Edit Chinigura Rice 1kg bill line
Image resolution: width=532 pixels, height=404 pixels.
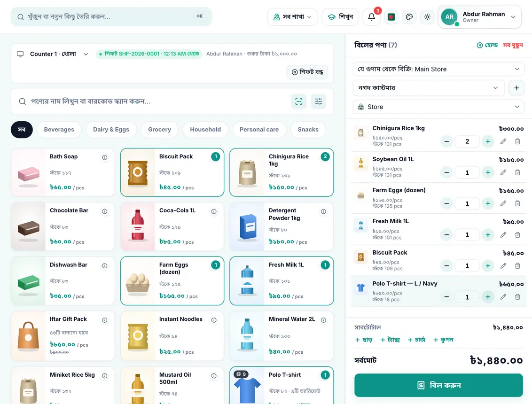(503, 141)
